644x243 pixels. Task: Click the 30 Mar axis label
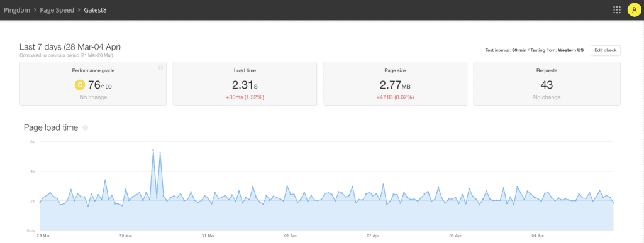pyautogui.click(x=126, y=236)
